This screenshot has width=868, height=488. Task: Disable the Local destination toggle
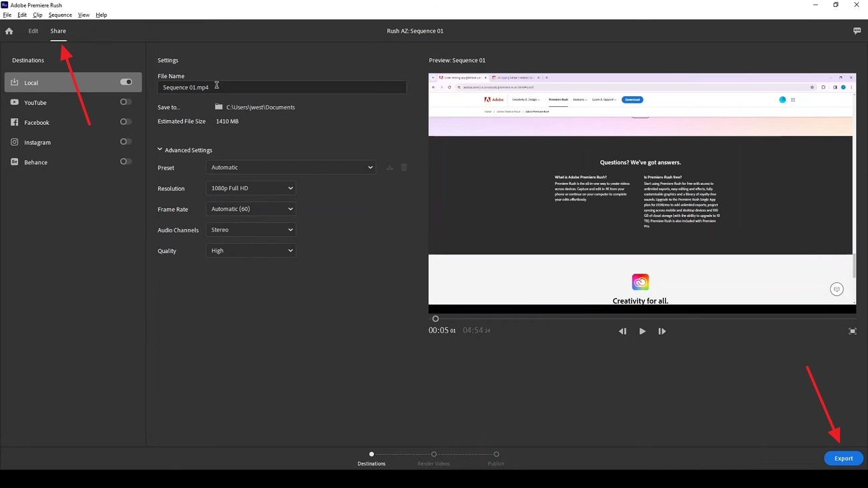(126, 81)
